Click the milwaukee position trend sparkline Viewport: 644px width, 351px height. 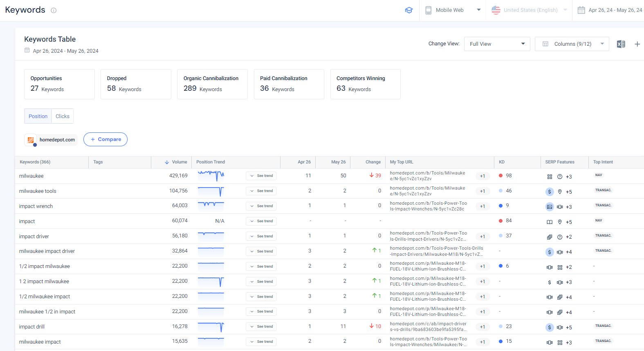(x=211, y=176)
